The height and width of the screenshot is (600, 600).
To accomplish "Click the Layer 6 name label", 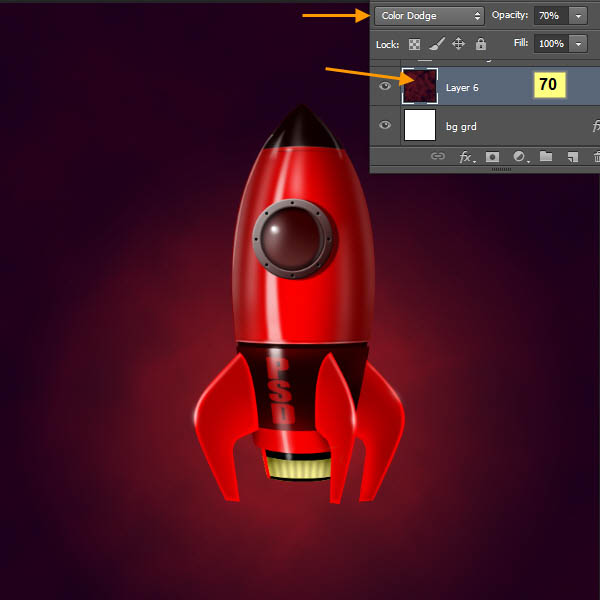I will tap(462, 88).
